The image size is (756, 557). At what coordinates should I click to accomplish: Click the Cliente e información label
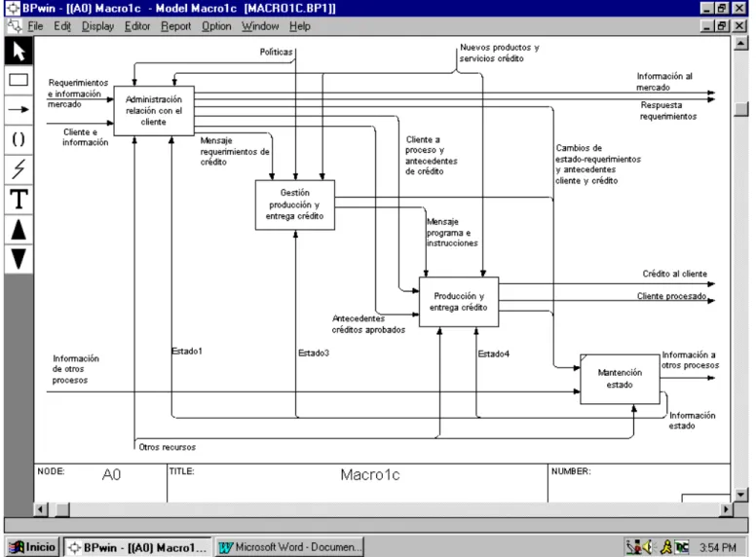(x=86, y=137)
